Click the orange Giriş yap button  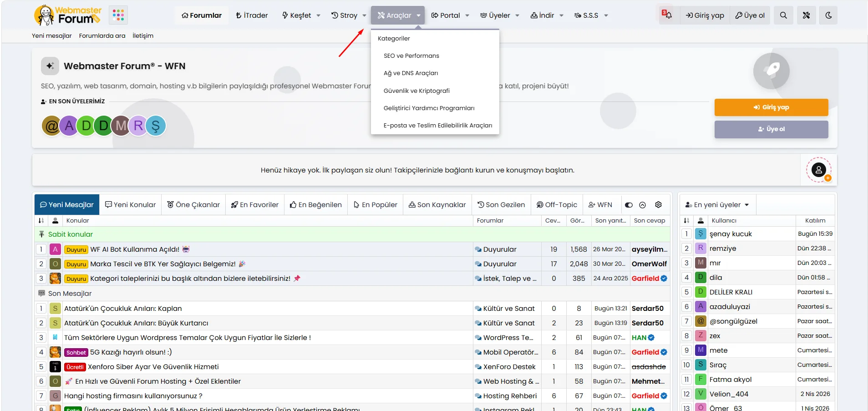(771, 107)
